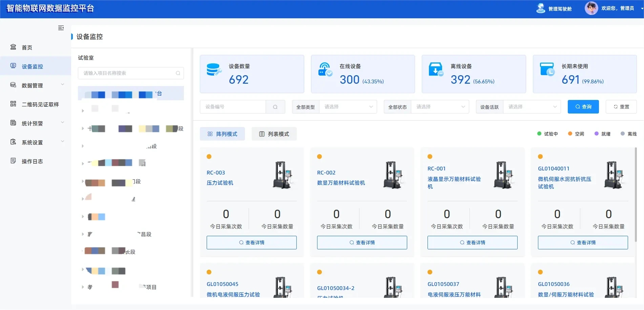Focus the 设备编号 input field
Viewport: 644px width, 310px height.
tap(233, 107)
